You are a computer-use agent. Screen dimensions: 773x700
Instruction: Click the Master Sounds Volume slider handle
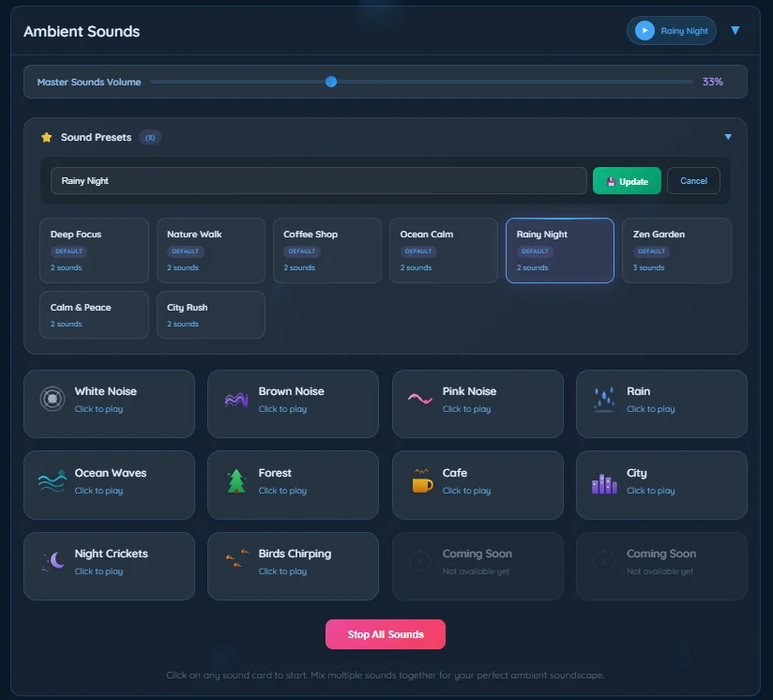point(331,82)
